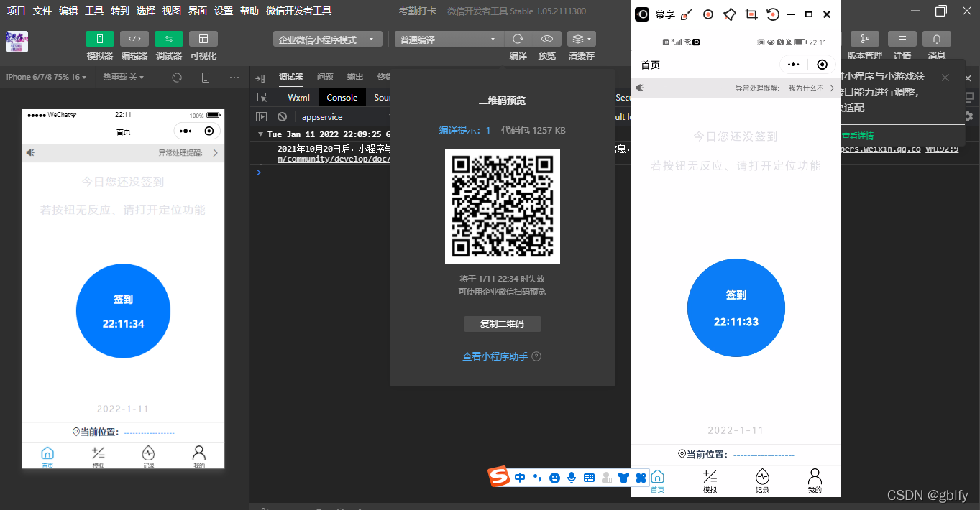Screen dimensions: 980x510
Task: Select 模拟 tab in simulator
Action: [x=98, y=457]
